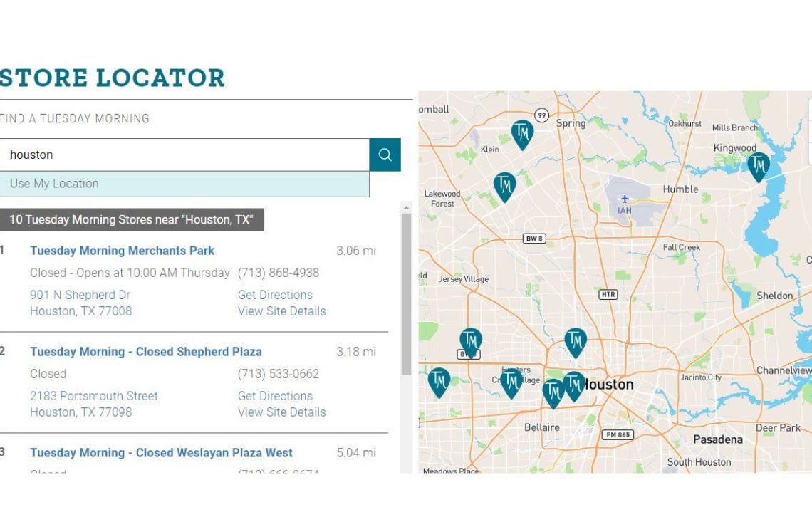812x527 pixels.
Task: Open the Tuesday Morning Merchants Park listing
Action: point(122,251)
